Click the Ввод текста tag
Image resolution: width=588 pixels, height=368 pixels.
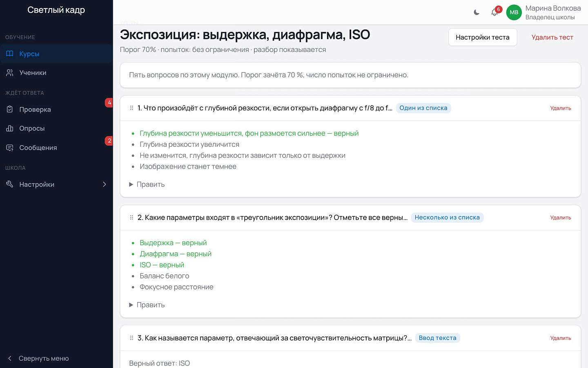[x=437, y=338]
